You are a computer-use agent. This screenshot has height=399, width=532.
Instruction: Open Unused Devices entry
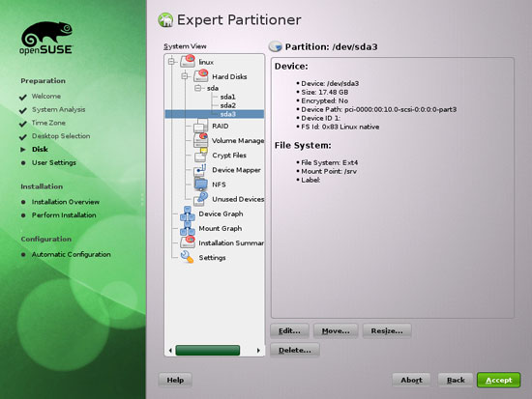coord(238,199)
